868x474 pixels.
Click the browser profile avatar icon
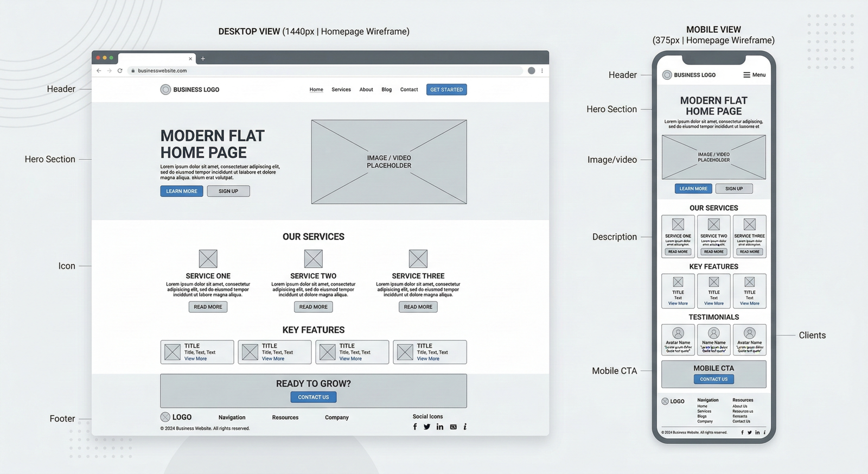[532, 71]
